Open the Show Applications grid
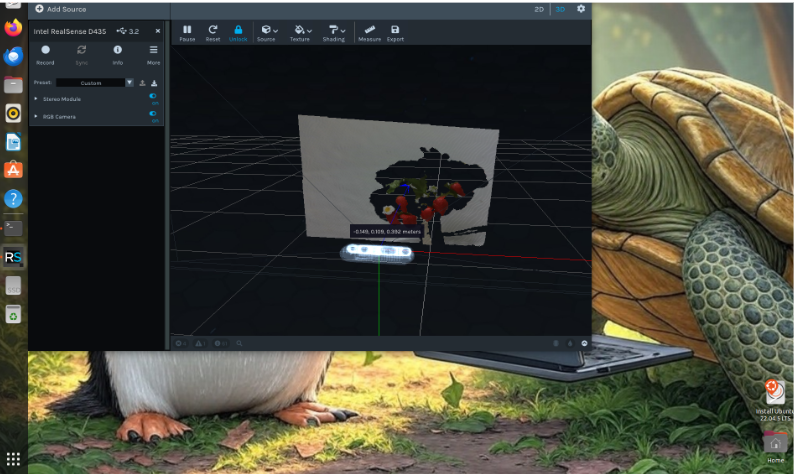798x474 pixels. point(13,459)
